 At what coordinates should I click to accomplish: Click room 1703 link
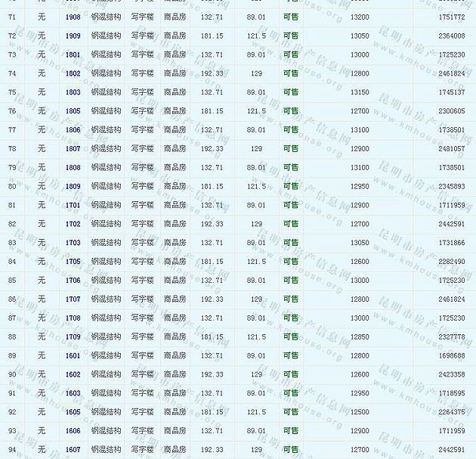73,243
